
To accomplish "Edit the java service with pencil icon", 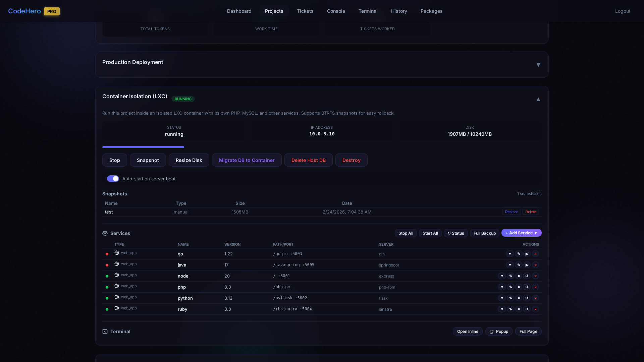I will [519, 265].
